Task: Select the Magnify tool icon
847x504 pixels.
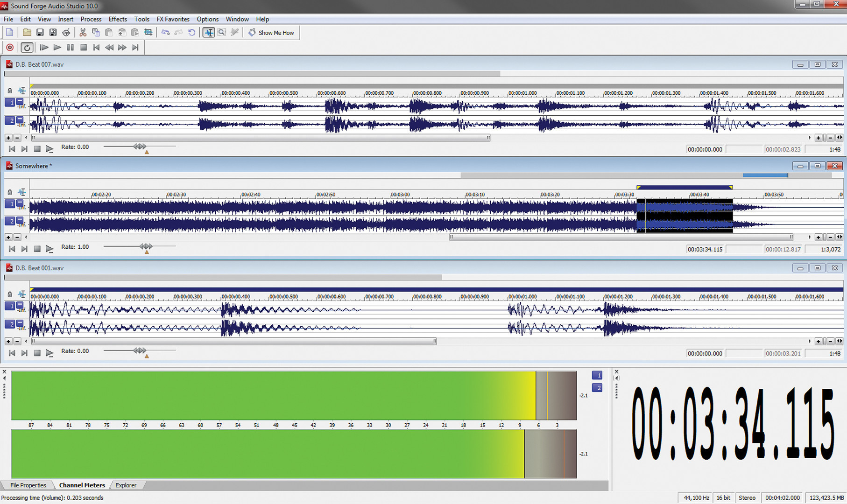Action: 221,32
